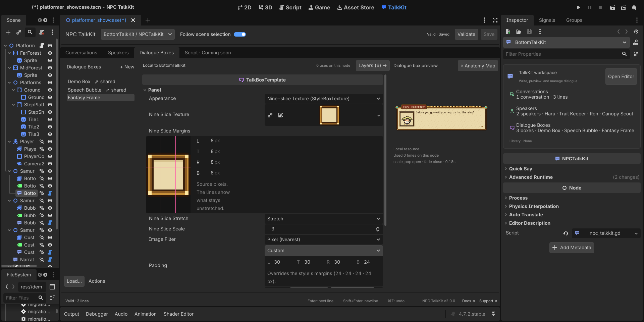Click the region edit icon beside Nine Slice Texture
644x322 pixels.
281,115
